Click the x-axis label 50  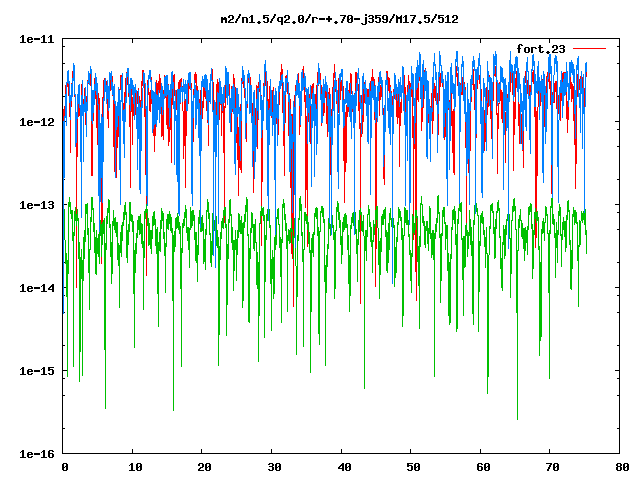pos(413,467)
